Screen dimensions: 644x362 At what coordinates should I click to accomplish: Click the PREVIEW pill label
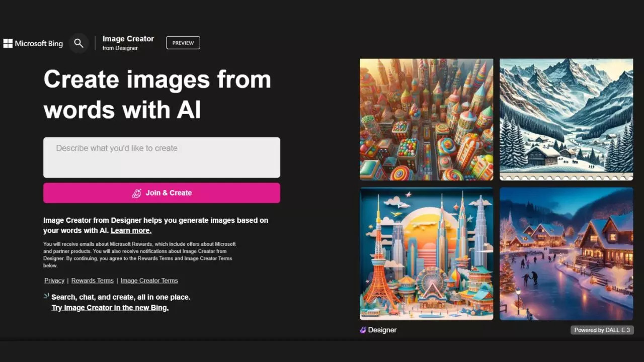(183, 43)
